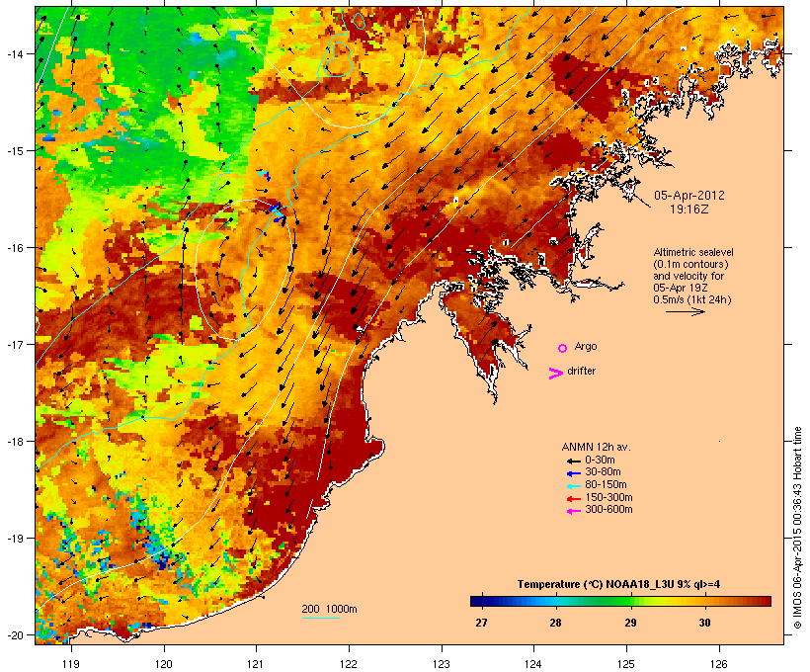Click the 'Altimetric sealevel' caption text
This screenshot has width=810, height=672.
pyautogui.click(x=693, y=252)
